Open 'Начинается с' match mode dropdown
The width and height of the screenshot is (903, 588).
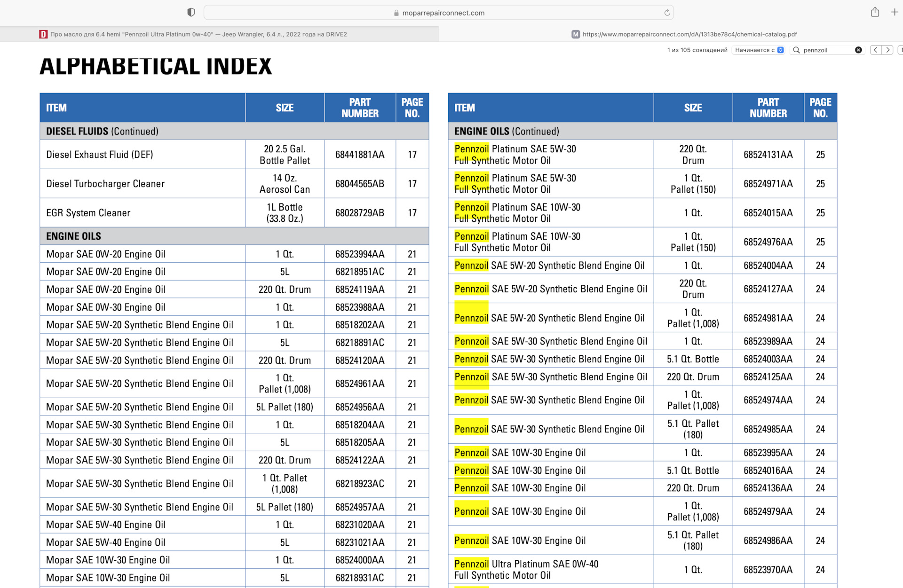click(759, 50)
